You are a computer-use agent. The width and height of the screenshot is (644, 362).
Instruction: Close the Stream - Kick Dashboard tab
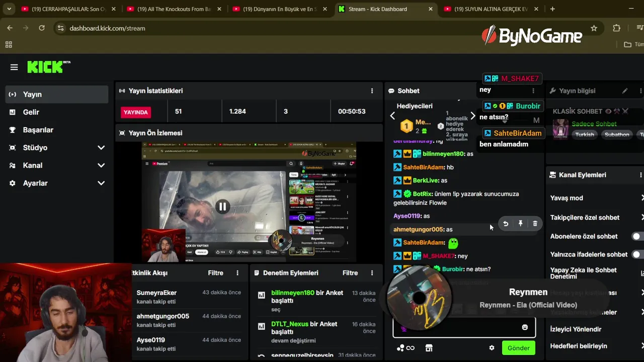[431, 9]
